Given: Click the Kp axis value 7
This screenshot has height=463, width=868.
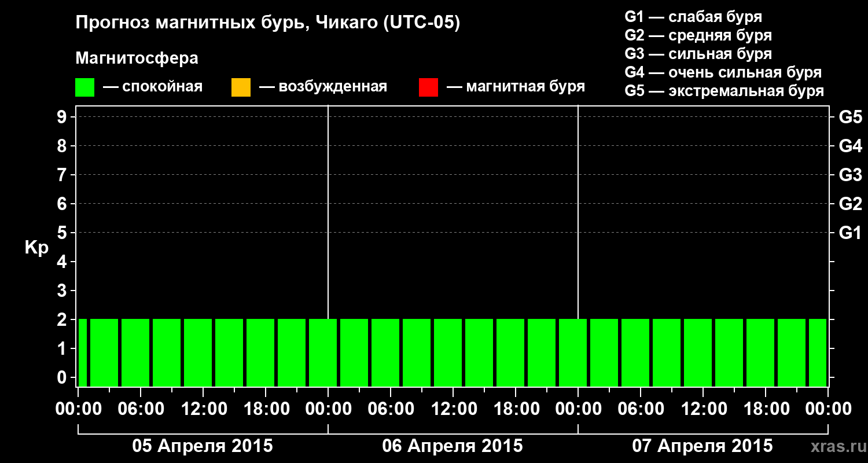Looking at the screenshot, I should point(63,175).
